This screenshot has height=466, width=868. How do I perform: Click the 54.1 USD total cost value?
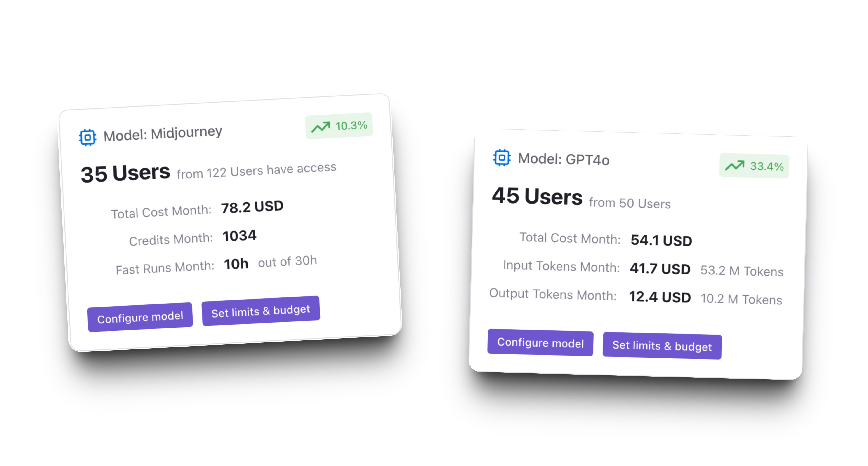tap(661, 240)
